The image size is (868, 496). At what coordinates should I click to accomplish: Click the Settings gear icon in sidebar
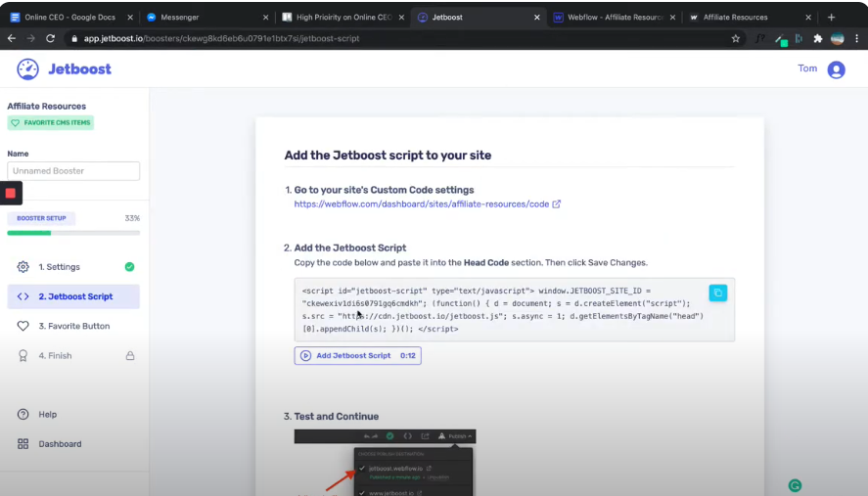point(23,267)
